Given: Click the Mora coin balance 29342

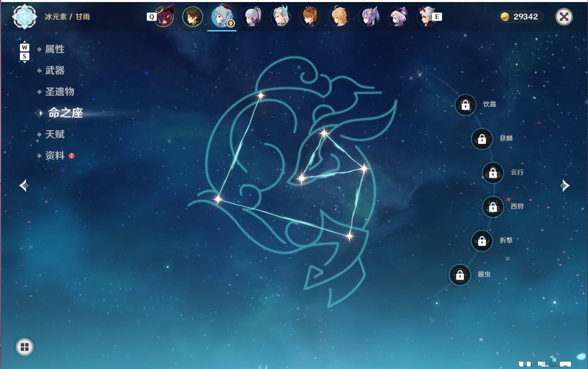Looking at the screenshot, I should (x=520, y=17).
